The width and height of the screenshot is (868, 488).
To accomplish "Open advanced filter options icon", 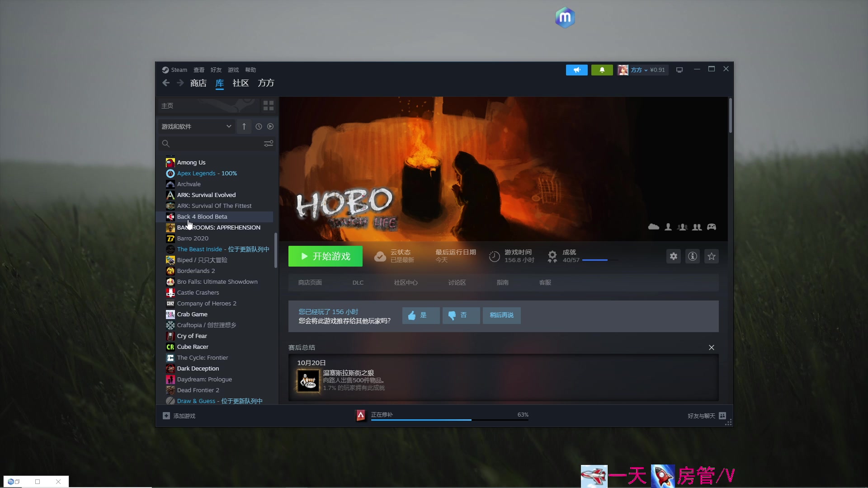I will pyautogui.click(x=269, y=144).
